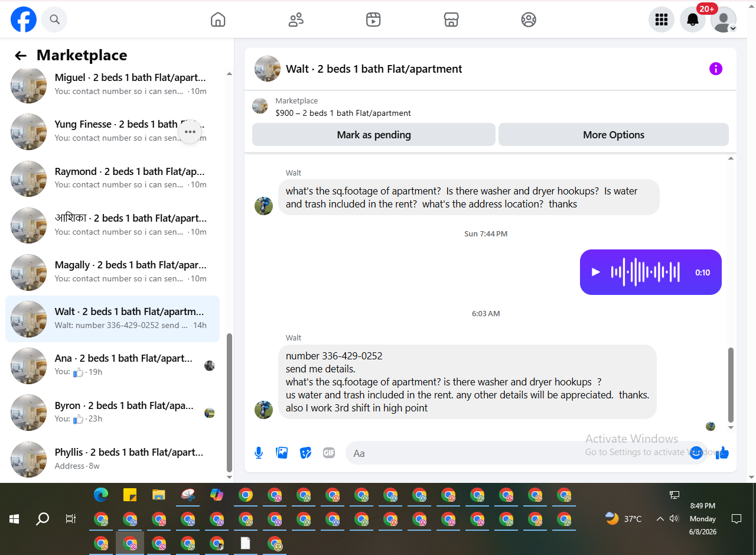Open the Groups icon in top navigation
This screenshot has height=555, width=756.
point(529,20)
